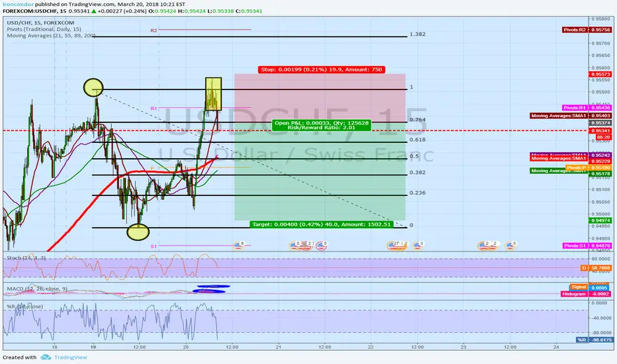Image resolution: width=617 pixels, height=364 pixels.
Task: Click the TradingView cloud logo icon
Action: (x=46, y=357)
